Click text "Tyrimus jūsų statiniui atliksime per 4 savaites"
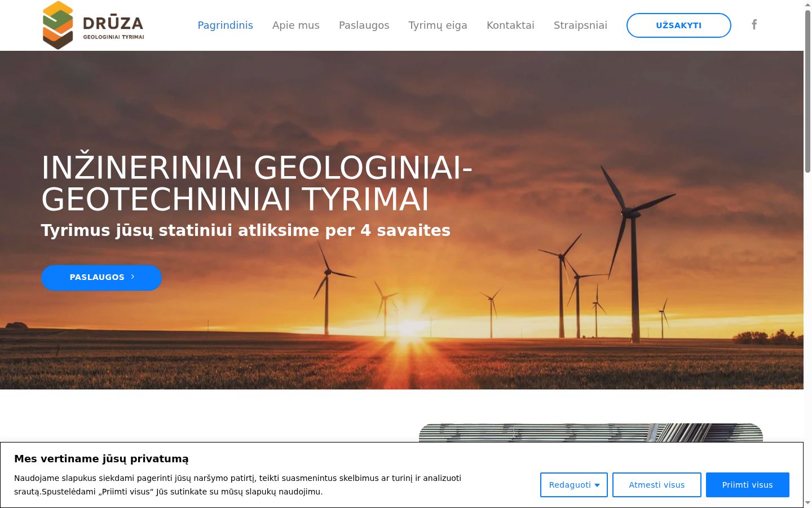812x508 pixels. click(x=245, y=231)
